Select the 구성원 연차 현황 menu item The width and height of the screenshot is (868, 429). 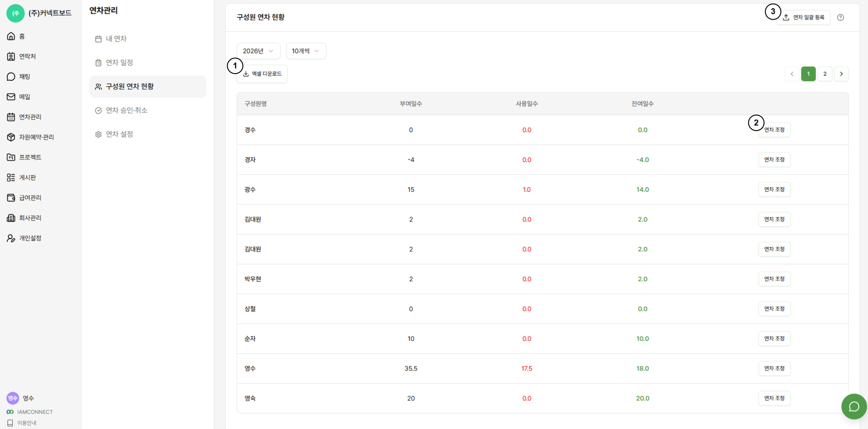point(148,86)
